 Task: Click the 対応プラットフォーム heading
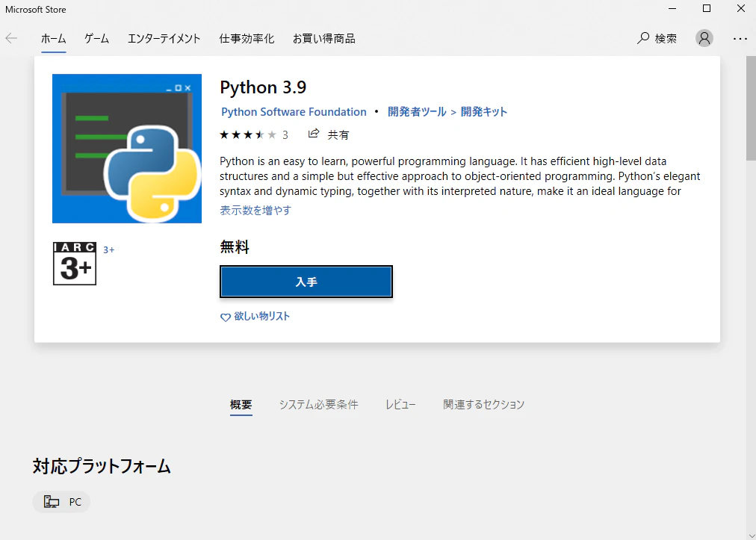(x=102, y=466)
